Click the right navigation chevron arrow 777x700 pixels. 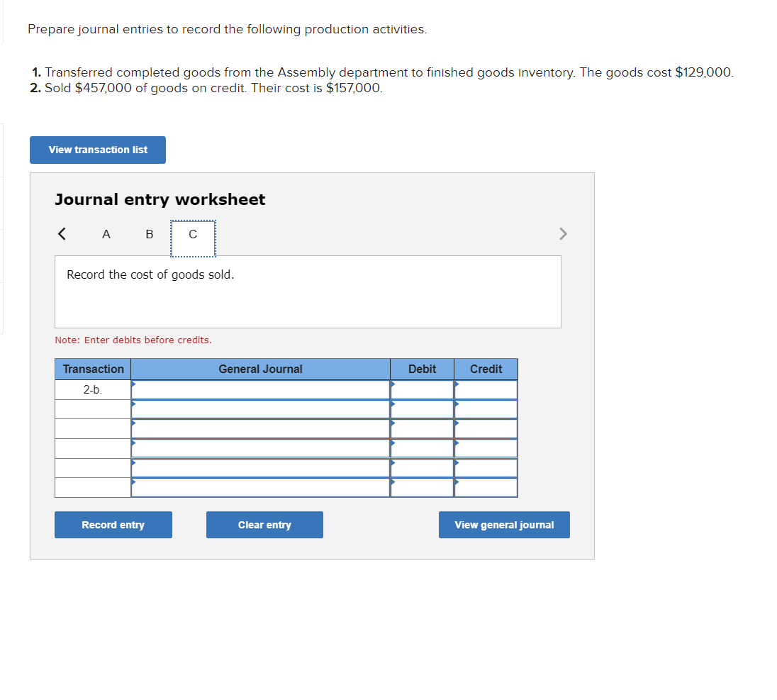562,233
